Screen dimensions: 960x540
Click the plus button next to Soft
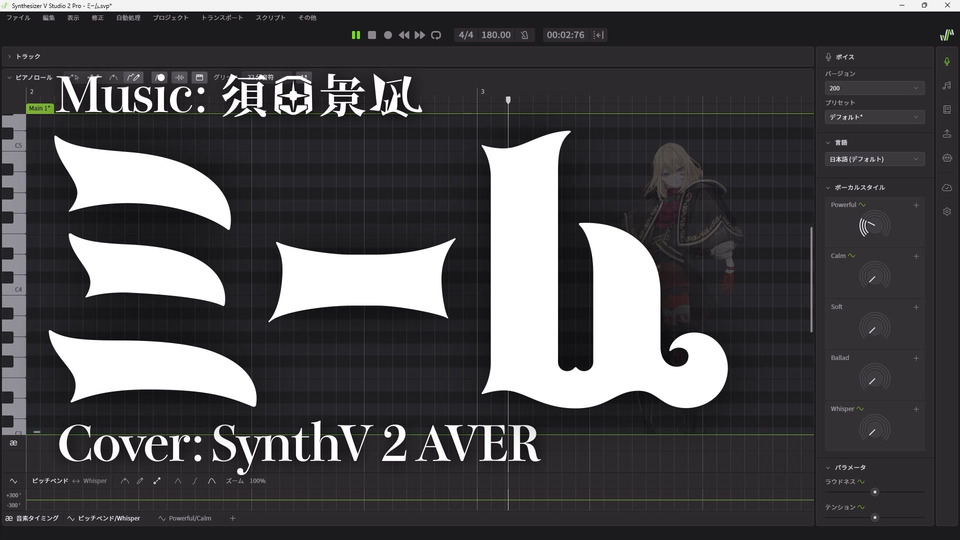pyautogui.click(x=916, y=307)
